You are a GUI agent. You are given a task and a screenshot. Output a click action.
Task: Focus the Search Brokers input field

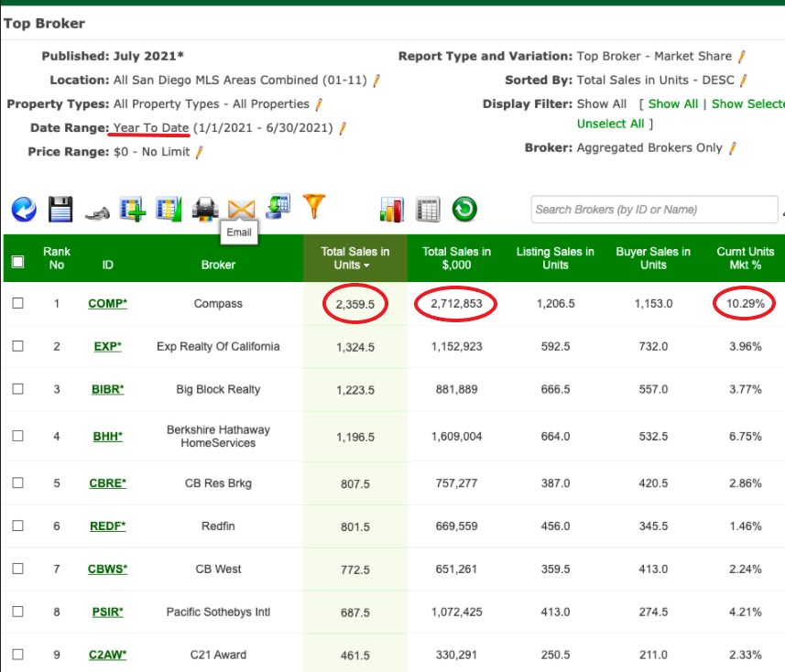point(654,209)
